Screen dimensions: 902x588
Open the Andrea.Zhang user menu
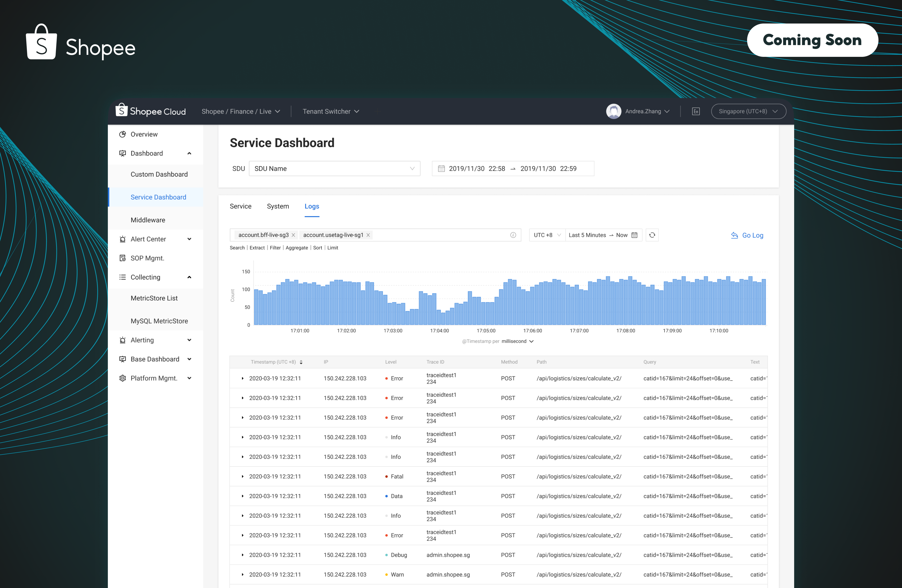647,111
